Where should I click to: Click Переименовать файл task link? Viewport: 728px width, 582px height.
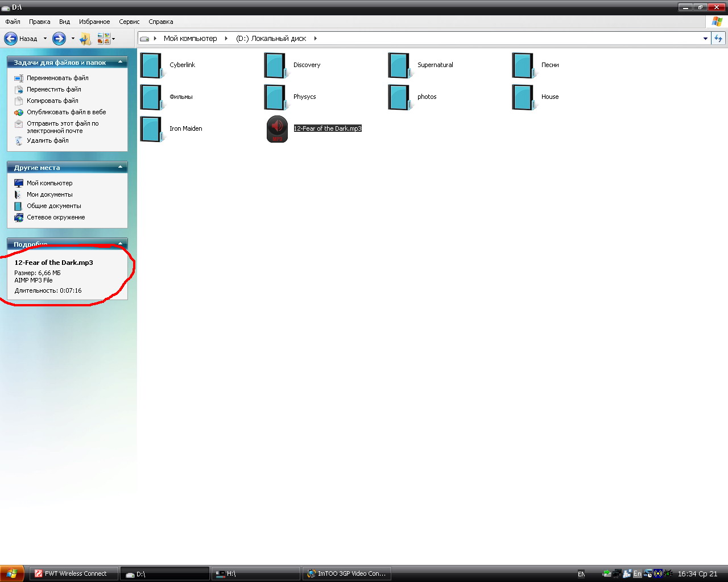(x=57, y=78)
